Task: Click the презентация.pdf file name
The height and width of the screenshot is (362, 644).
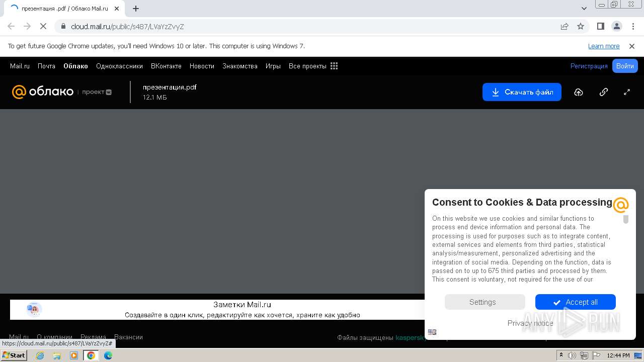Action: pos(170,87)
